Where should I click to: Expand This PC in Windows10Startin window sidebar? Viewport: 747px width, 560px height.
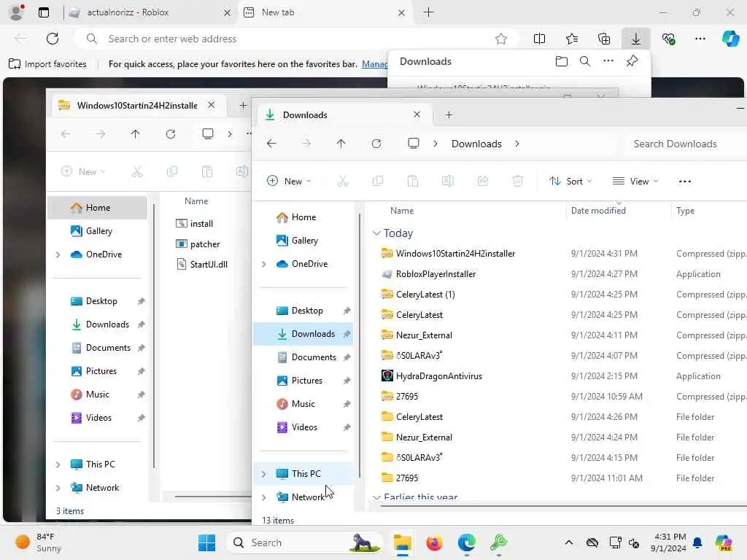(58, 464)
